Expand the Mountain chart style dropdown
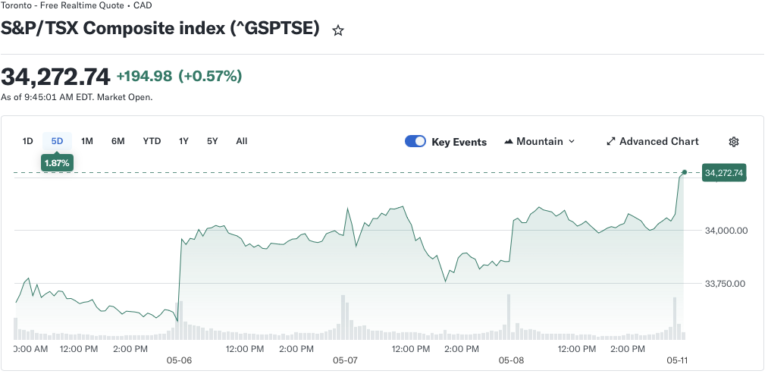The width and height of the screenshot is (768, 374). (539, 141)
